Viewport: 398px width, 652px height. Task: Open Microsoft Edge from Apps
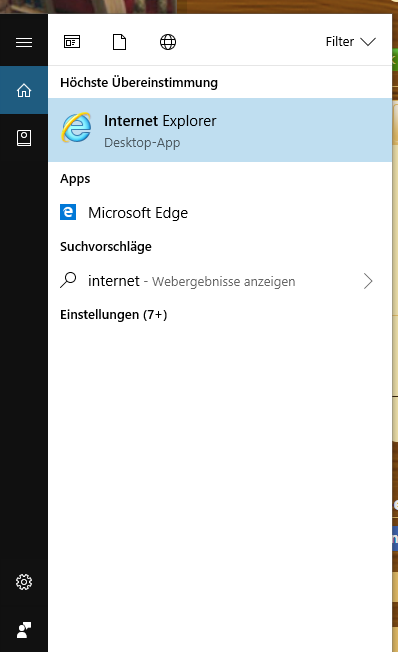(x=220, y=212)
